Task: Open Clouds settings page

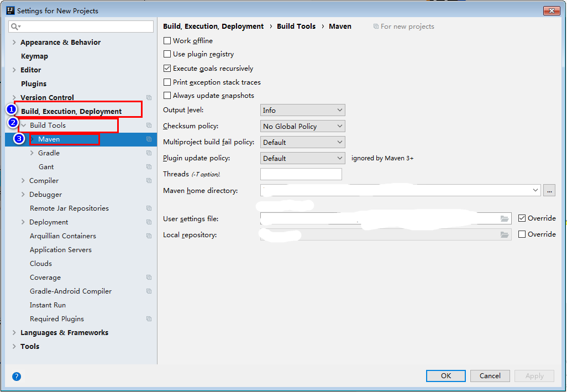Action: pyautogui.click(x=40, y=264)
